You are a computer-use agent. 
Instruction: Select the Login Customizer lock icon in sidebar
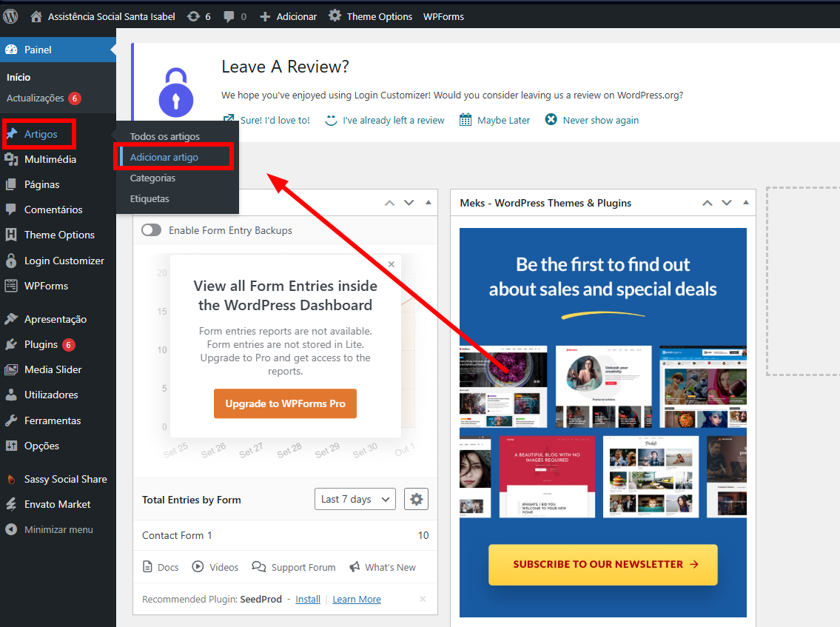pos(11,261)
